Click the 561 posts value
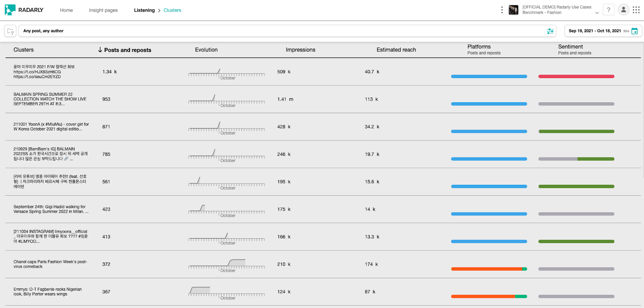The image size is (644, 308). [x=106, y=182]
